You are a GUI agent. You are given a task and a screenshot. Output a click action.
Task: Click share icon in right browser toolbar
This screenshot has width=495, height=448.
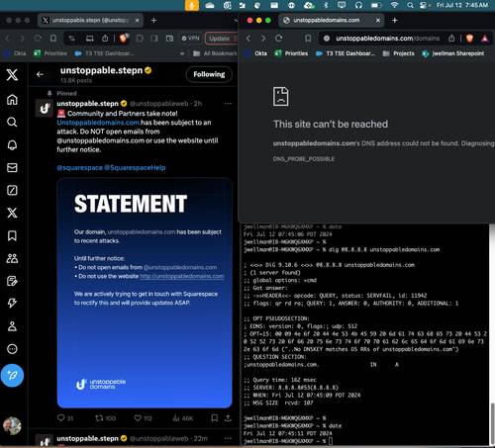tap(451, 39)
